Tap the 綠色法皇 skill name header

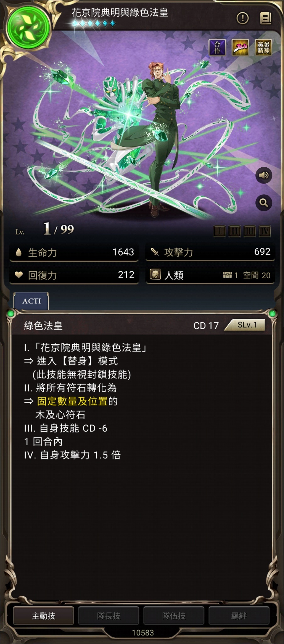pos(43,325)
